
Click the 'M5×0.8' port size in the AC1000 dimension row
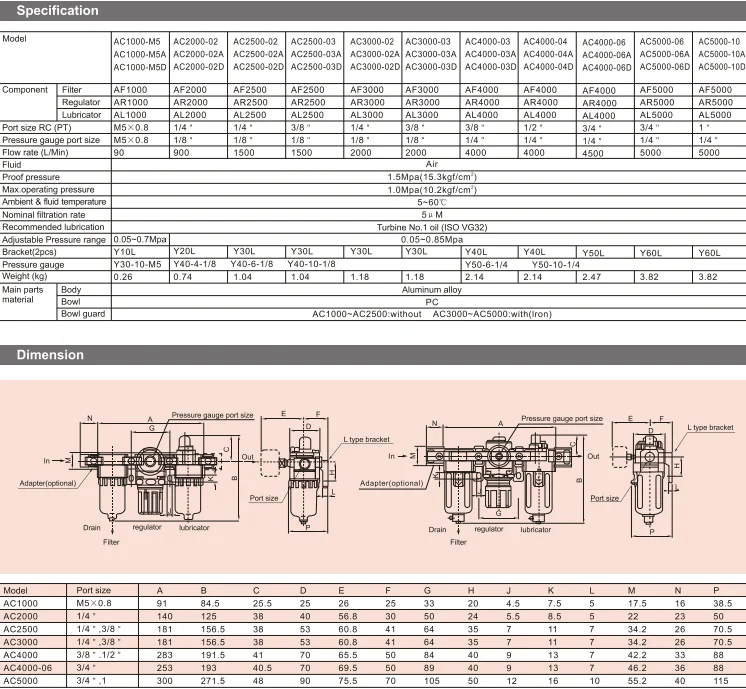point(94,603)
